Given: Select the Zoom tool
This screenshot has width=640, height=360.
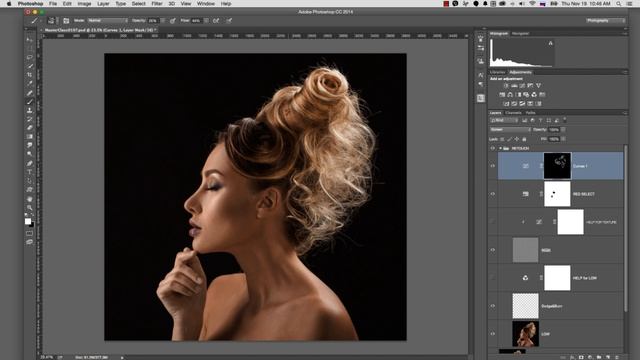Looking at the screenshot, I should click(x=29, y=208).
